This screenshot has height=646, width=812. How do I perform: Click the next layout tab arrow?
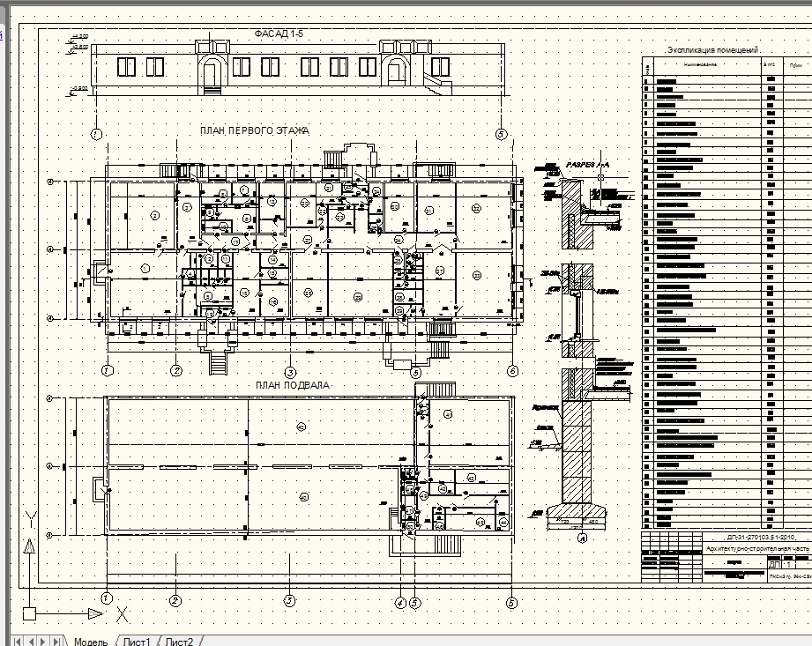(x=43, y=642)
